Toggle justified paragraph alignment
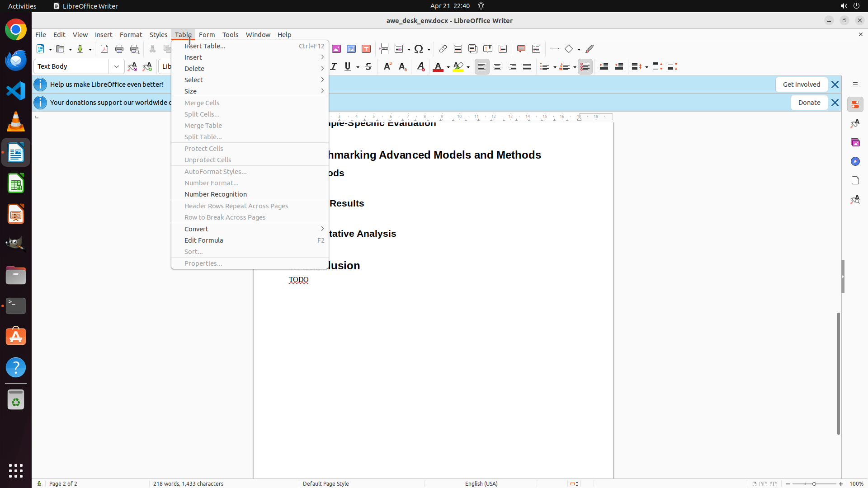The height and width of the screenshot is (488, 868). click(x=527, y=66)
